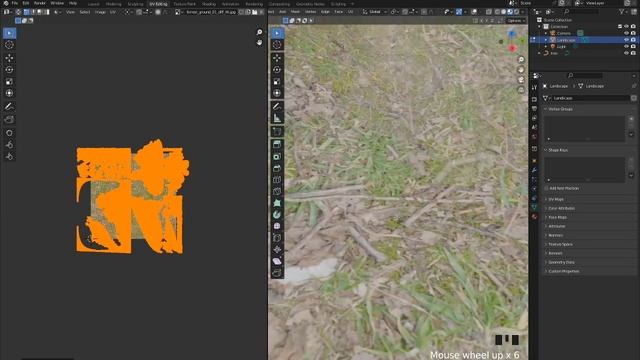Expand the Face Maps panel

[557, 217]
